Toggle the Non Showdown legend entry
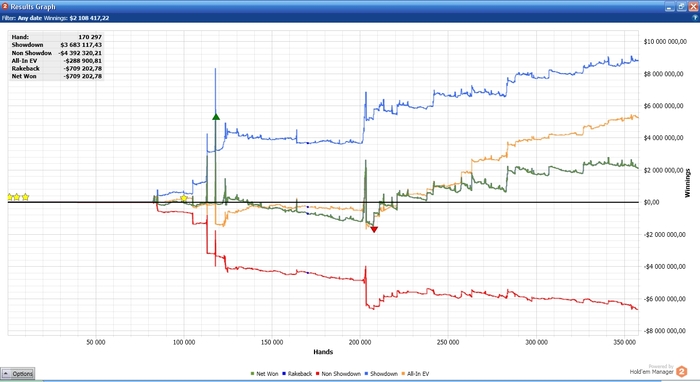Image resolution: width=700 pixels, height=382 pixels. click(x=338, y=374)
